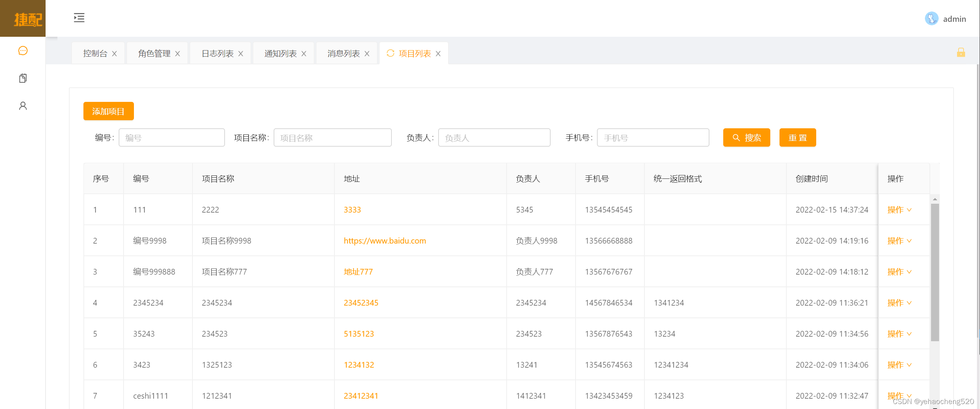The height and width of the screenshot is (409, 980).
Task: Click the lock icon at the tab bar end
Action: click(x=961, y=52)
